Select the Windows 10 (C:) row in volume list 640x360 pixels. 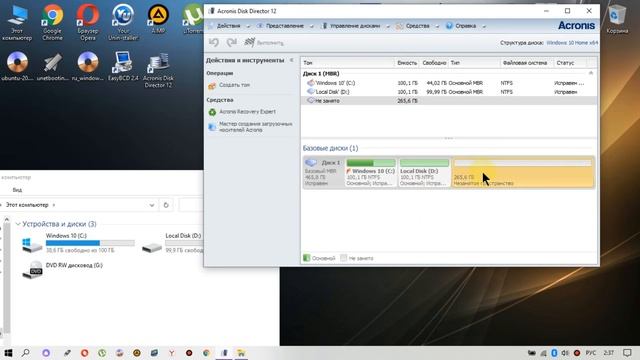coord(449,83)
